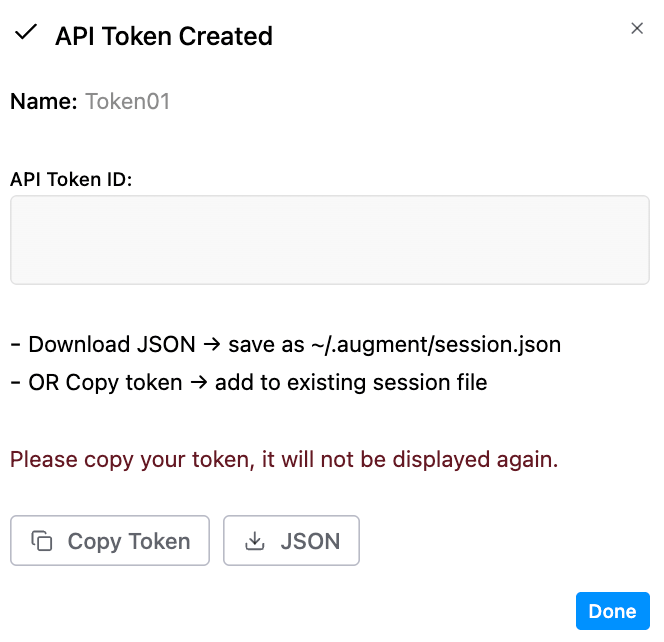Click the OR Copy token instruction line
Screen dimensions: 664x642
pos(249,382)
